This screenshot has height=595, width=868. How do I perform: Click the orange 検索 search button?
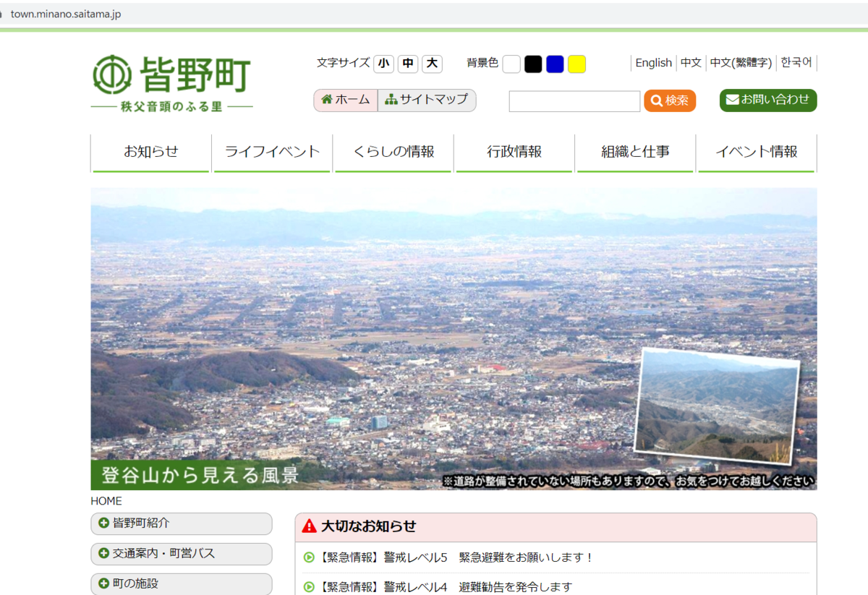pos(670,100)
